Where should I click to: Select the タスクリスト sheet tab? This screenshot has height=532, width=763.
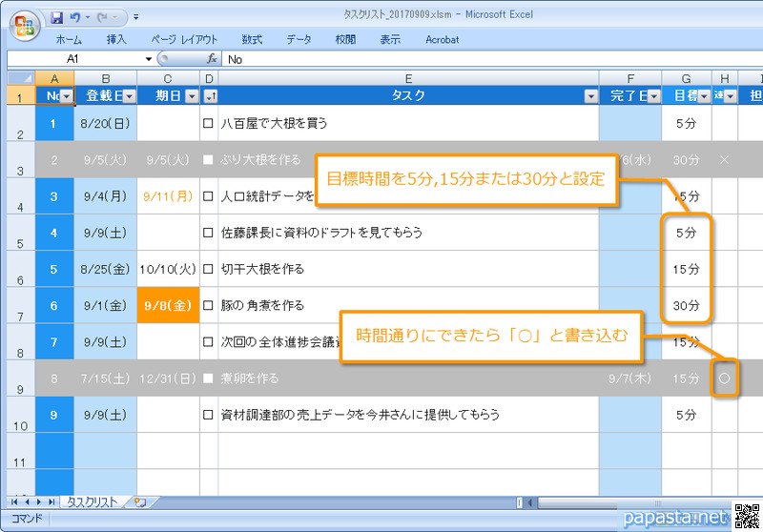click(92, 501)
